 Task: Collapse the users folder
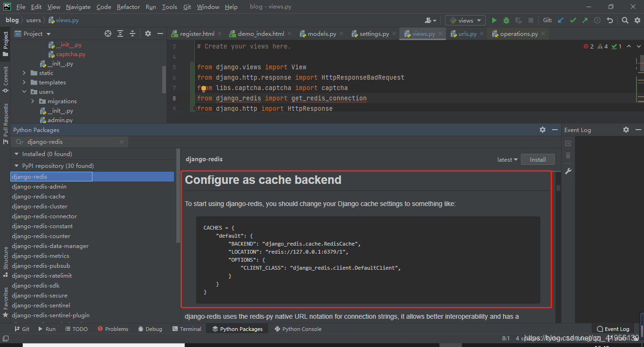[x=24, y=92]
